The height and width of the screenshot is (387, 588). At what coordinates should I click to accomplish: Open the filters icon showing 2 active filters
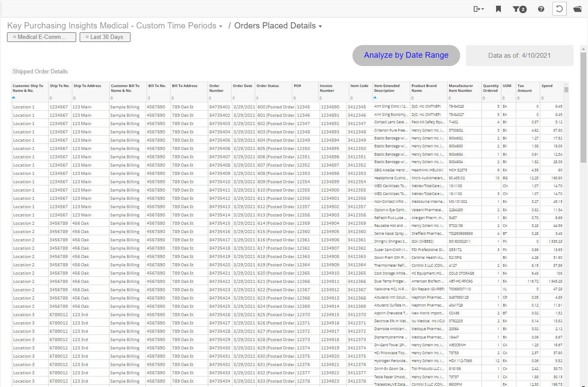click(519, 9)
